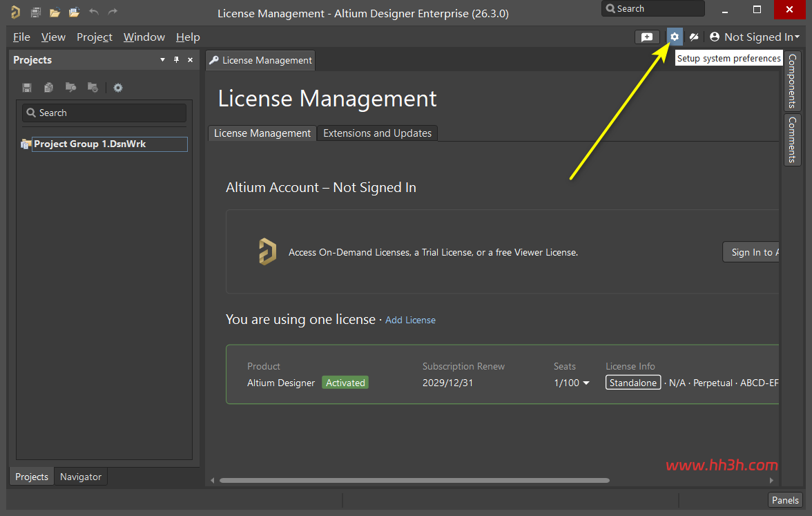The image size is (812, 516).
Task: Switch to the Navigator tab
Action: (x=81, y=477)
